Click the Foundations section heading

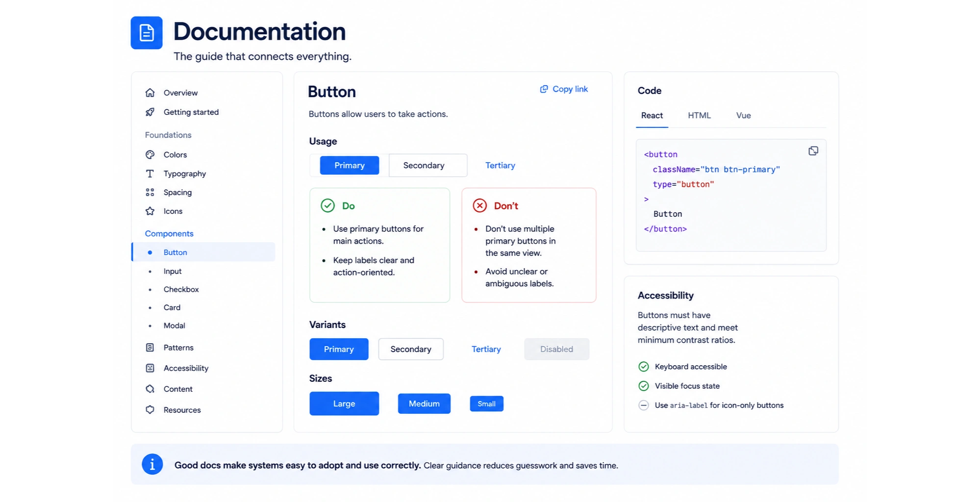click(168, 135)
